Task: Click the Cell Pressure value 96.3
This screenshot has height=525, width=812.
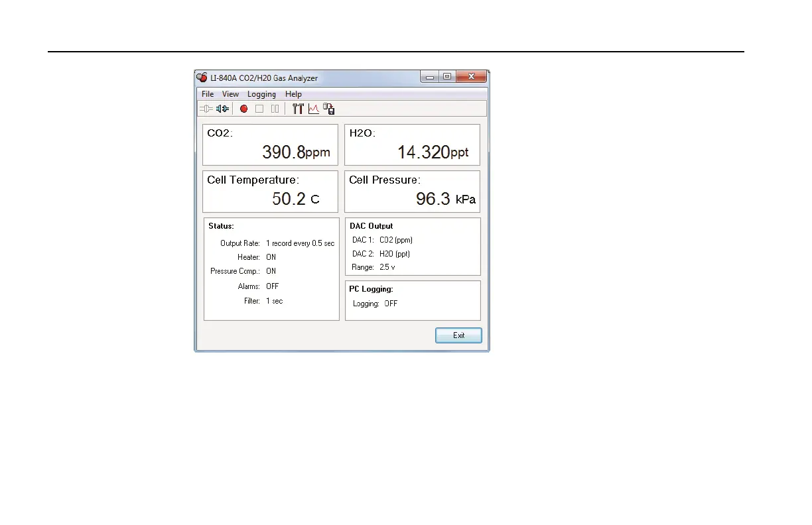Action: [x=433, y=199]
